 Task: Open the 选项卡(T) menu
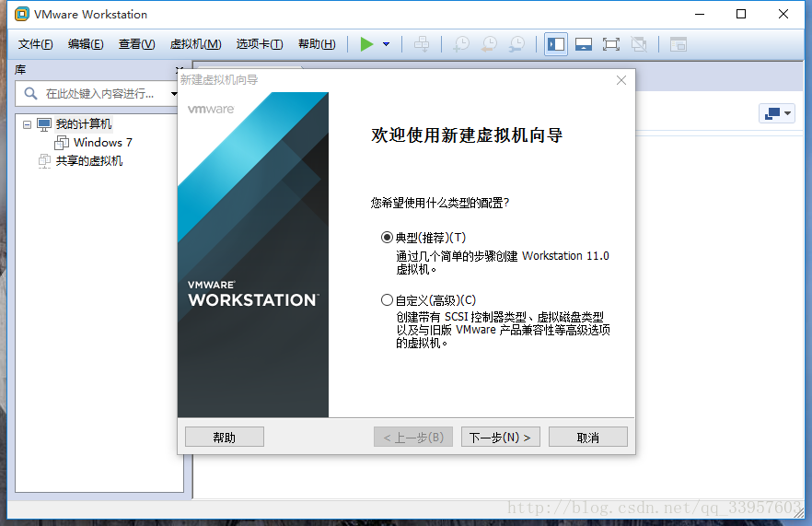coord(260,44)
